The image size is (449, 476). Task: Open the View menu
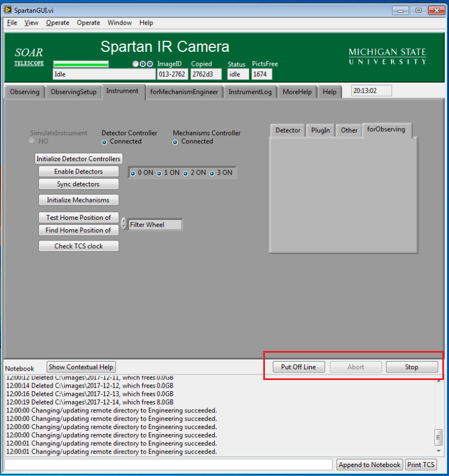[31, 23]
